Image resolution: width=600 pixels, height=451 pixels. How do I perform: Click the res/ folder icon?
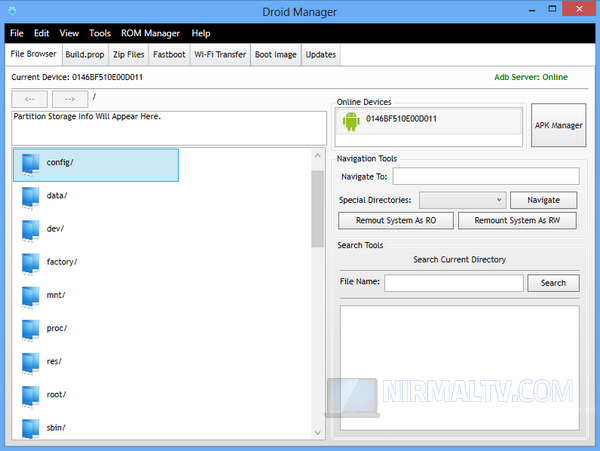coord(30,364)
